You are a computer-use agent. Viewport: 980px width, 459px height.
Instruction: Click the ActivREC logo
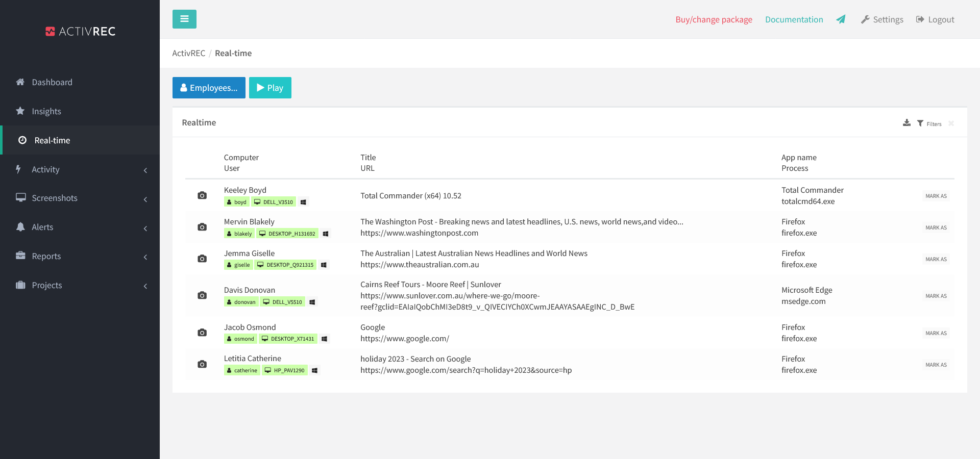tap(80, 31)
